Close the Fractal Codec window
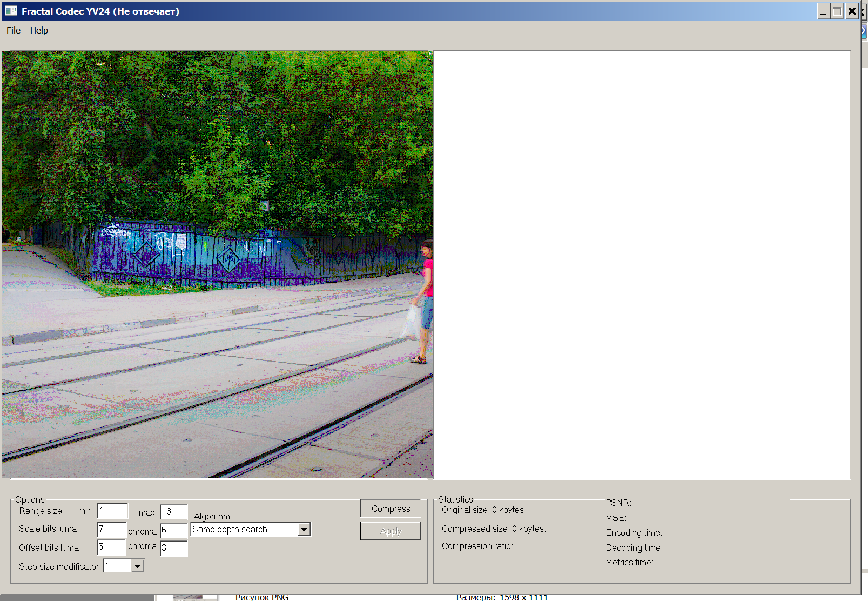The height and width of the screenshot is (601, 868). pos(852,11)
